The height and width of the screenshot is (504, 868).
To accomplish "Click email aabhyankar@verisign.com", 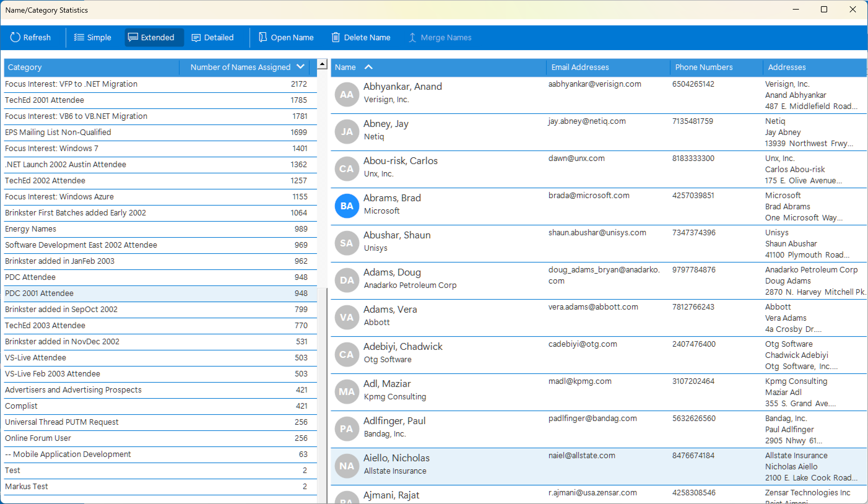I will tap(595, 84).
